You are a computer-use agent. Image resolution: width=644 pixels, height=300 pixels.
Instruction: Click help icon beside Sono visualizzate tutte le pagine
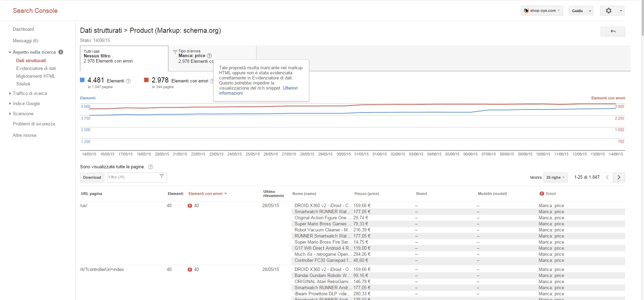point(151,167)
